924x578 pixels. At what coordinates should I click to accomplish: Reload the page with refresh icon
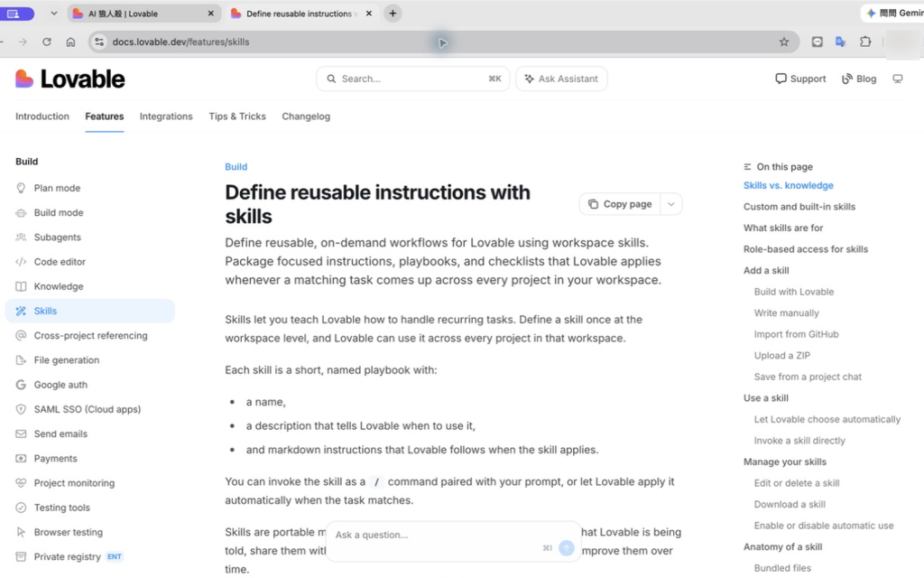(47, 42)
